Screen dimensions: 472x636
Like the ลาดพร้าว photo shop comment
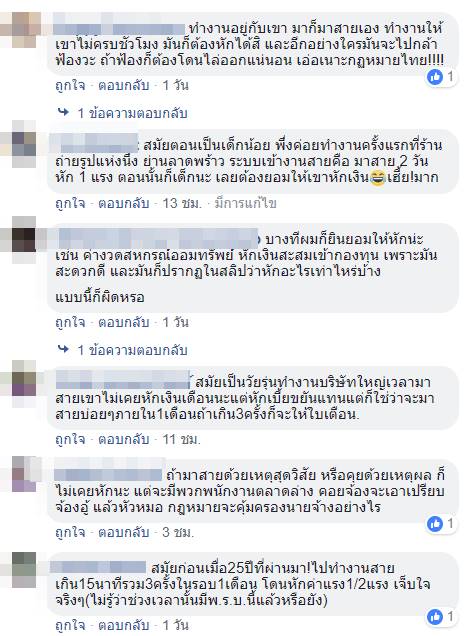point(70,203)
